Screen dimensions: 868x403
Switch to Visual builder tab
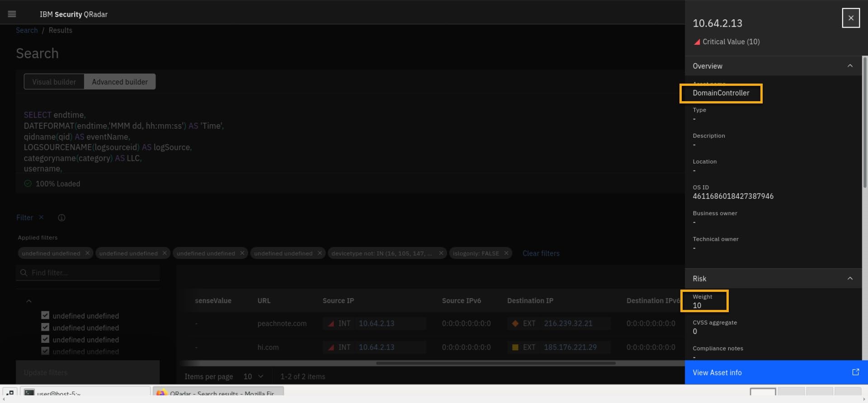pyautogui.click(x=54, y=82)
